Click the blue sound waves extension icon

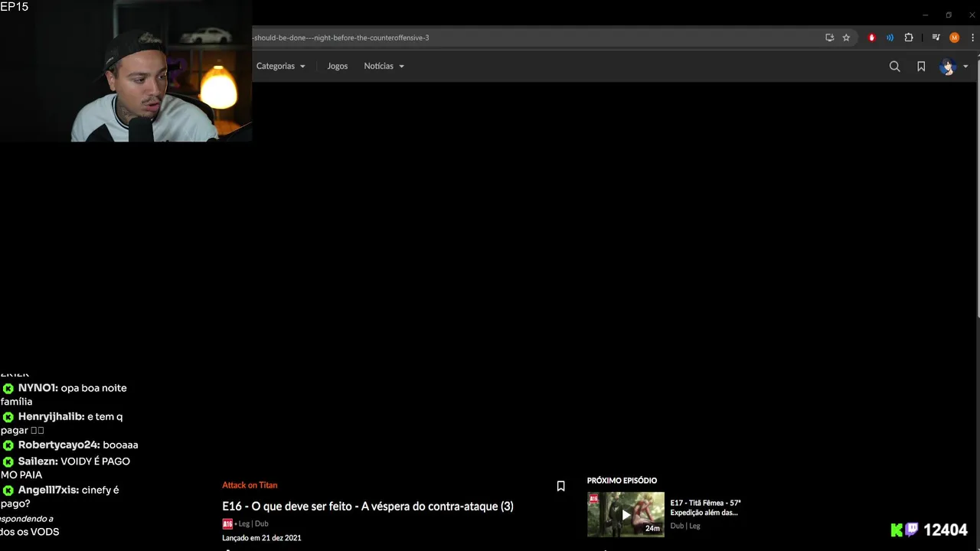click(x=890, y=37)
